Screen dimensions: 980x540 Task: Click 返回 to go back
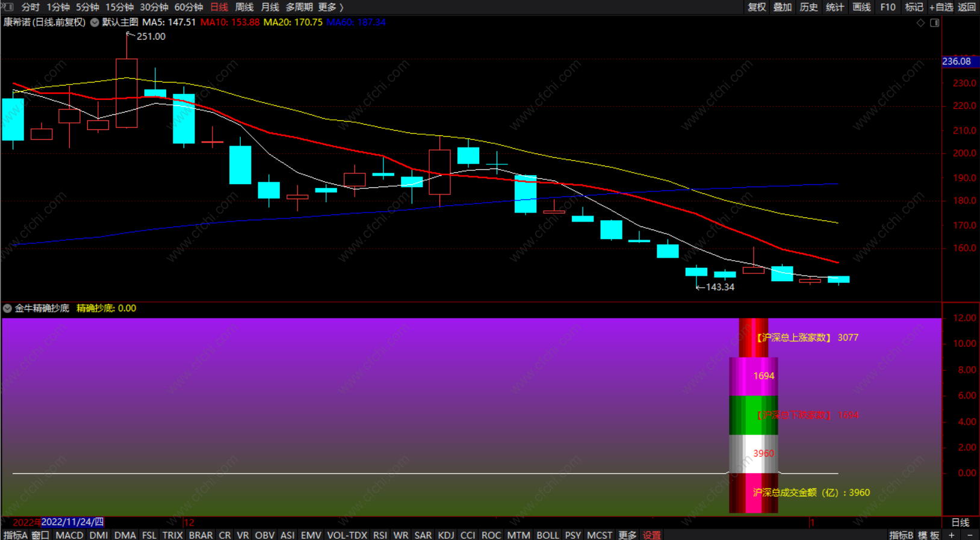coord(967,7)
